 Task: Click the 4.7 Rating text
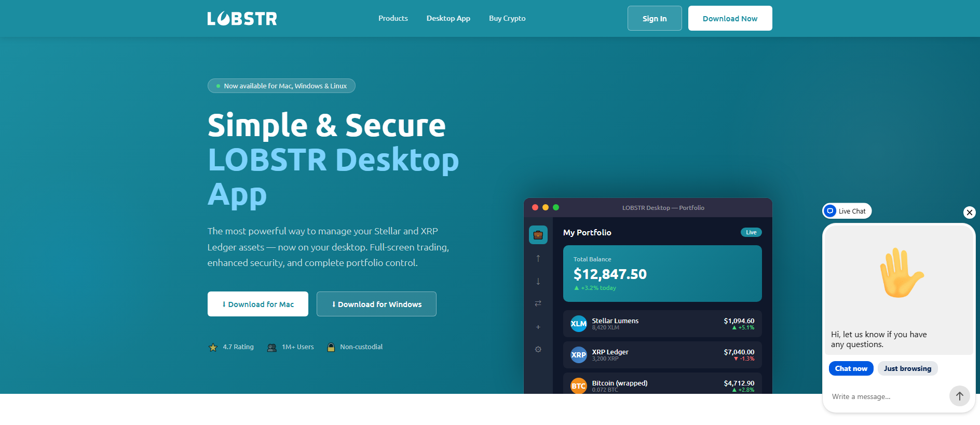pos(238,347)
